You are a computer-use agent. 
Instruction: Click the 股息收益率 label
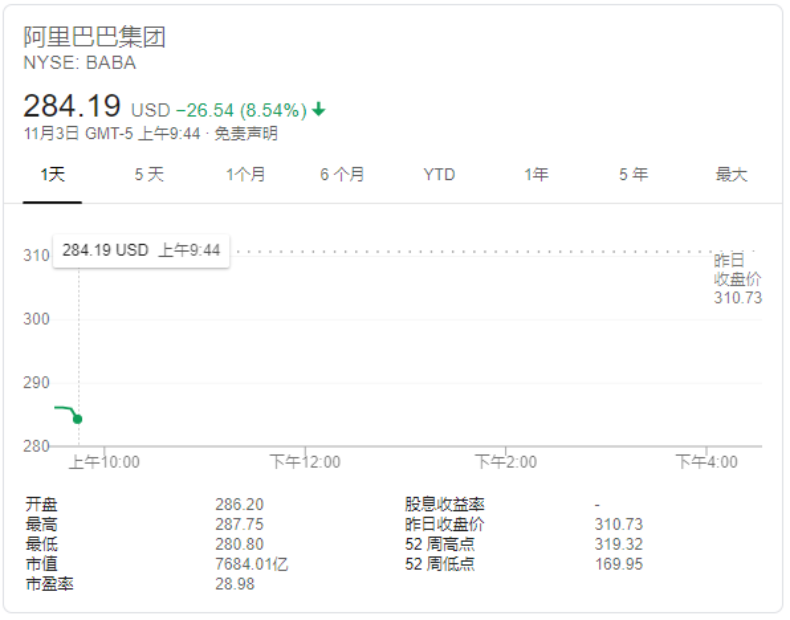(444, 505)
